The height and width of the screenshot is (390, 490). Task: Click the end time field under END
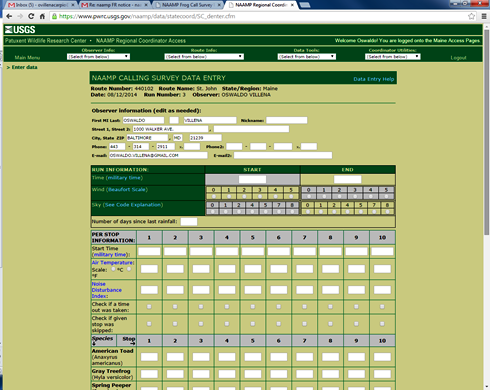347,179
